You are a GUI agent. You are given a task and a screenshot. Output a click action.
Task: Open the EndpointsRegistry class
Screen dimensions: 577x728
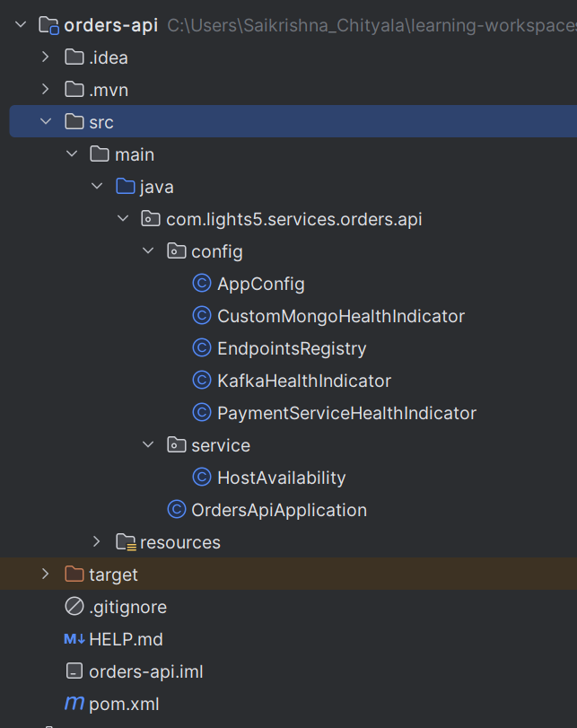pyautogui.click(x=291, y=348)
